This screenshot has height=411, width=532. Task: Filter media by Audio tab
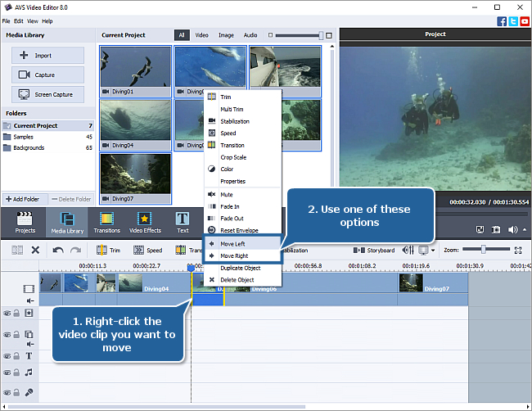coord(250,35)
